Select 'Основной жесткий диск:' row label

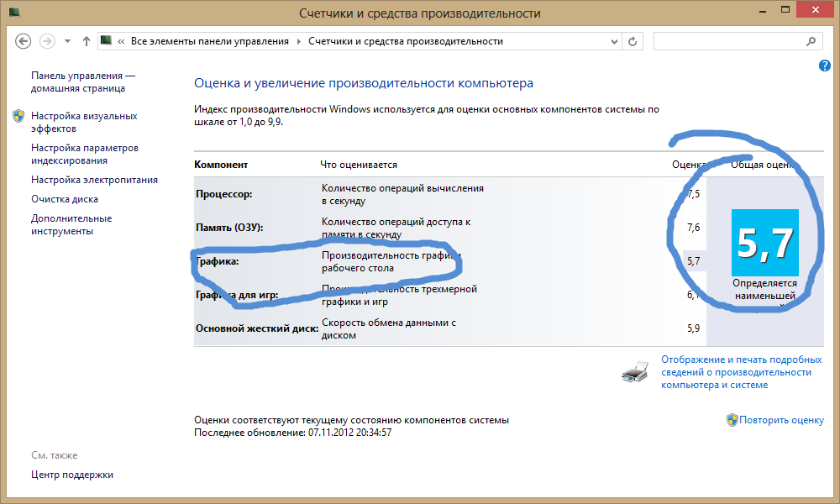click(257, 328)
